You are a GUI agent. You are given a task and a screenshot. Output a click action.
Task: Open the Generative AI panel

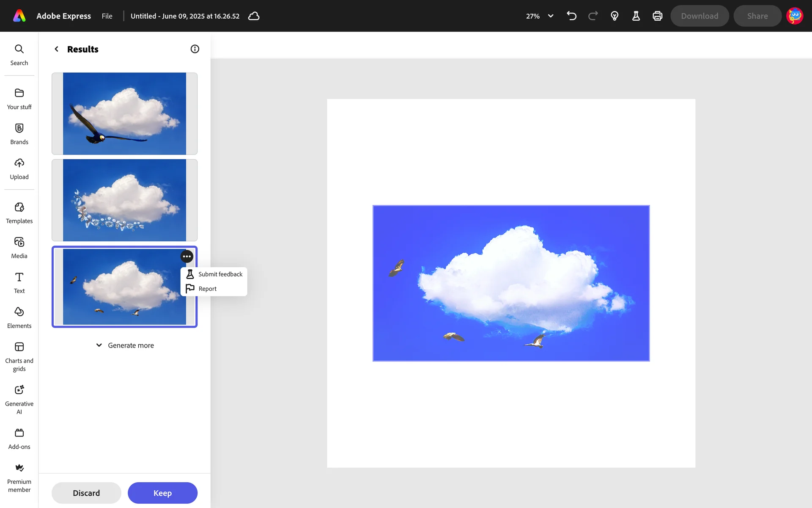point(19,399)
